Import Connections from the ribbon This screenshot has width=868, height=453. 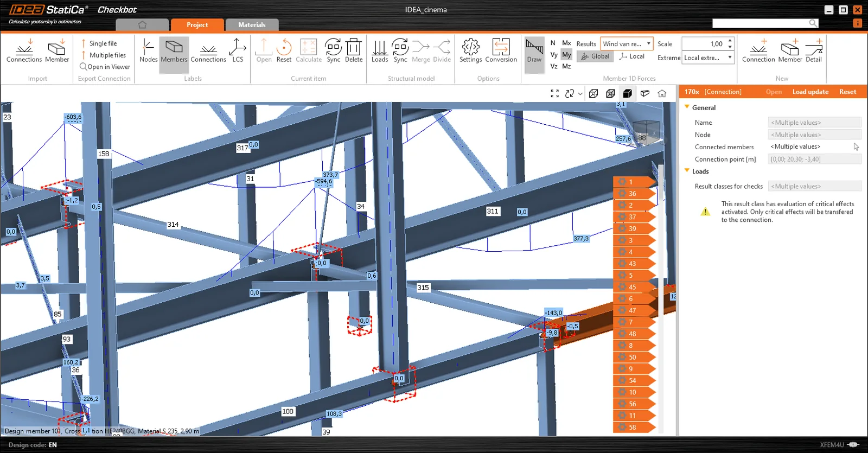click(24, 50)
